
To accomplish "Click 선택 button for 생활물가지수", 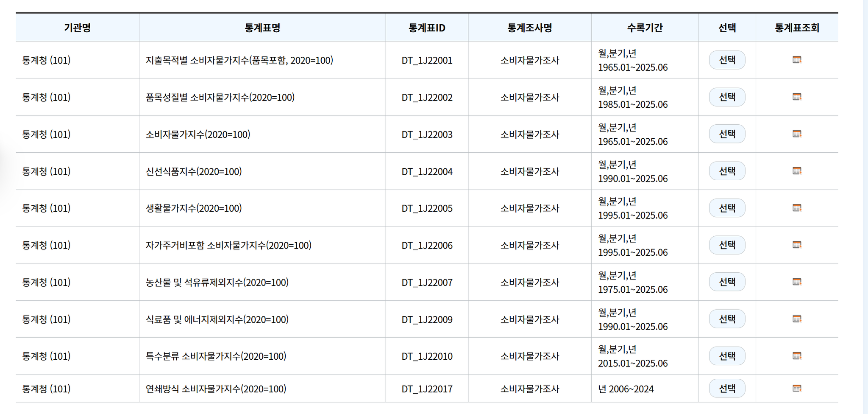I will [727, 208].
